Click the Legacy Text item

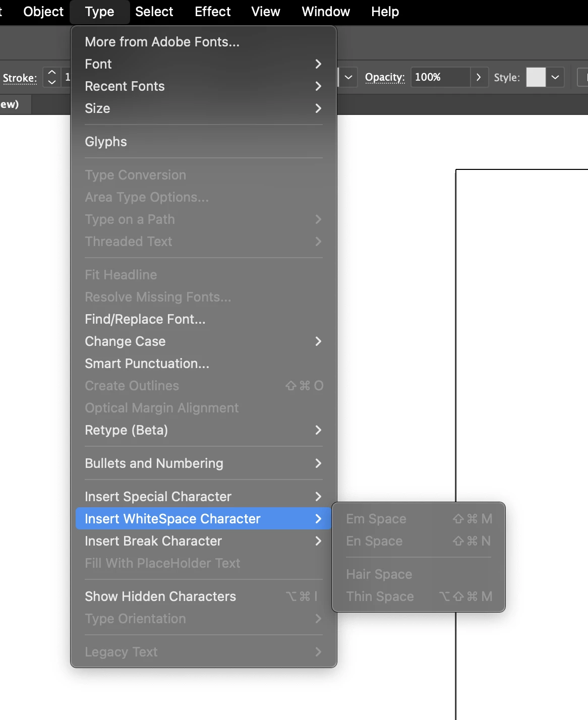203,652
